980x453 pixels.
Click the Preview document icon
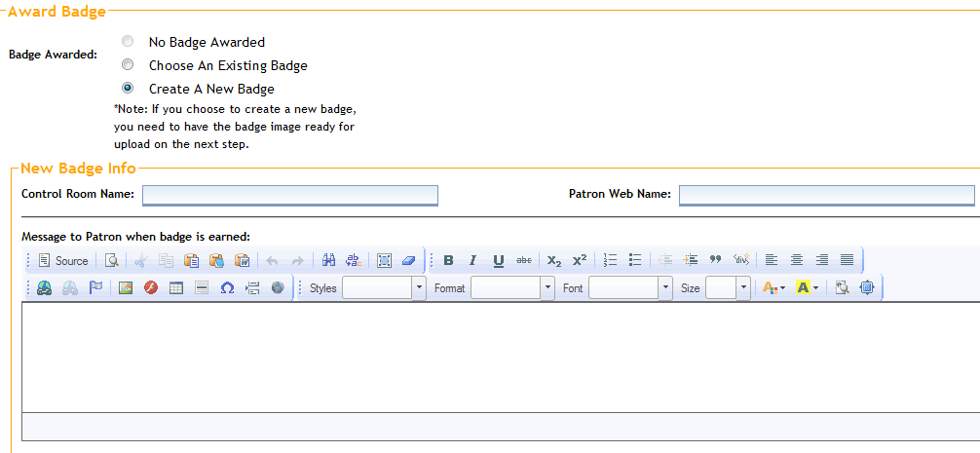pos(111,260)
